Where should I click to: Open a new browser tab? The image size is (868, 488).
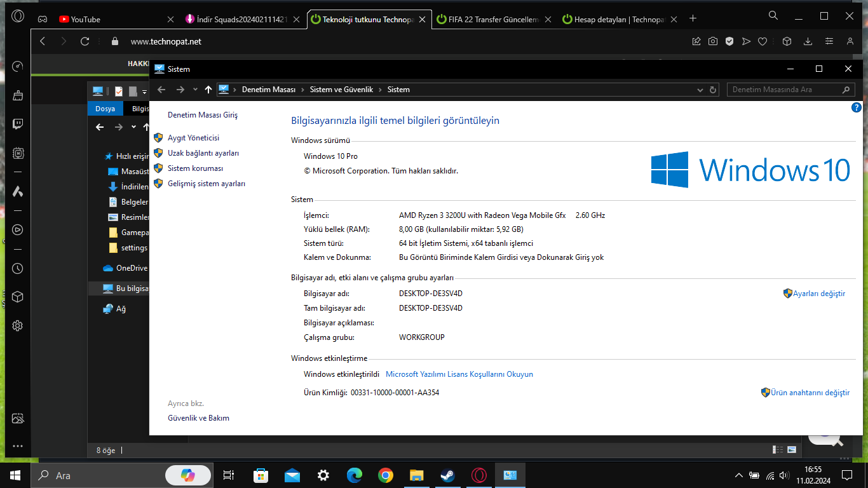click(x=693, y=19)
